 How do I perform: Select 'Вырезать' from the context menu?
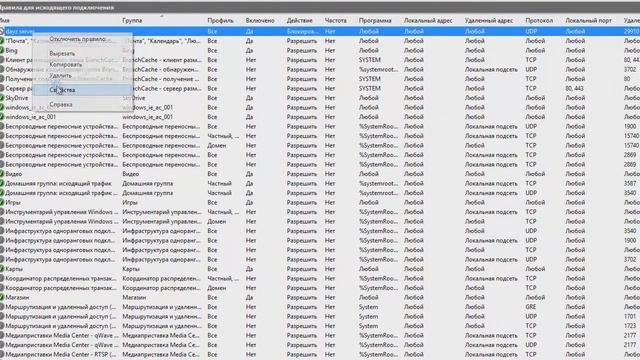point(62,53)
